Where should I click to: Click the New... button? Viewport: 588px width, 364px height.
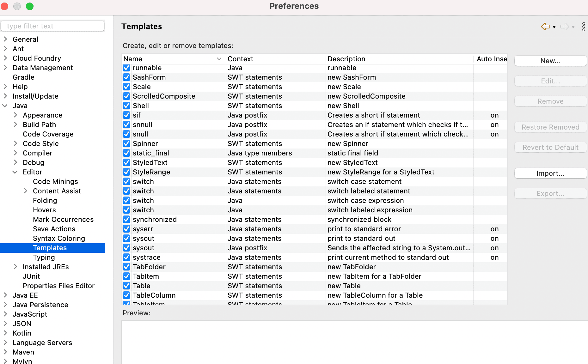pyautogui.click(x=550, y=61)
